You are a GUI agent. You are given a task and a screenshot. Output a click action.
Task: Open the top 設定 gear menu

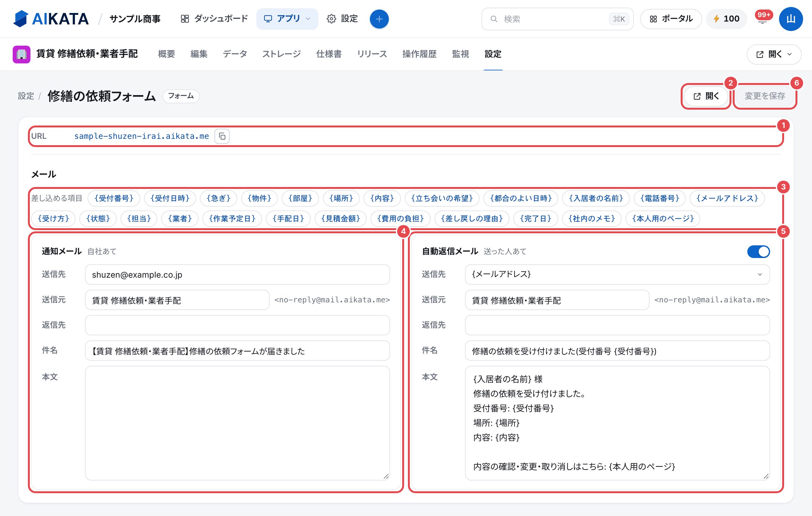(x=342, y=19)
